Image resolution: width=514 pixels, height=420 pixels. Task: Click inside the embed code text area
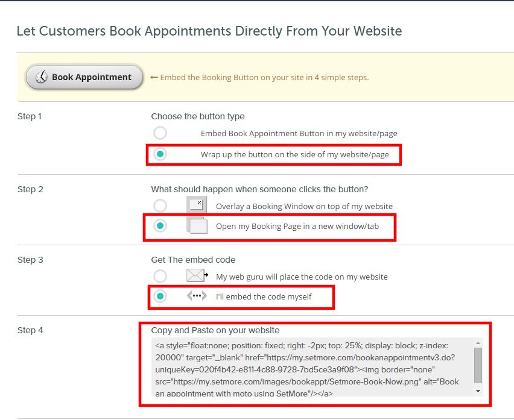point(313,367)
